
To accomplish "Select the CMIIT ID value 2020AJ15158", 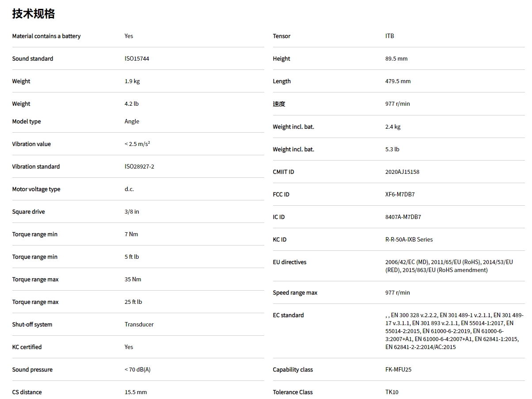I will [402, 172].
